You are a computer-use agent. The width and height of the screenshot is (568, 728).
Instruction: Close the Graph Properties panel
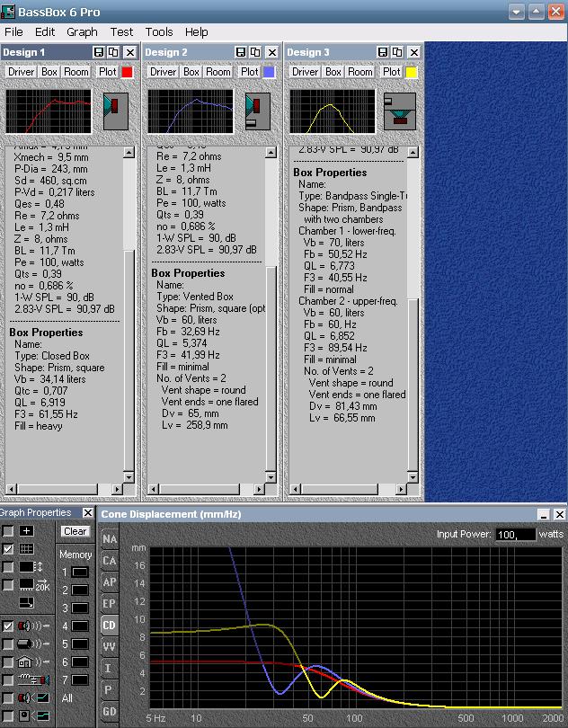(x=88, y=512)
